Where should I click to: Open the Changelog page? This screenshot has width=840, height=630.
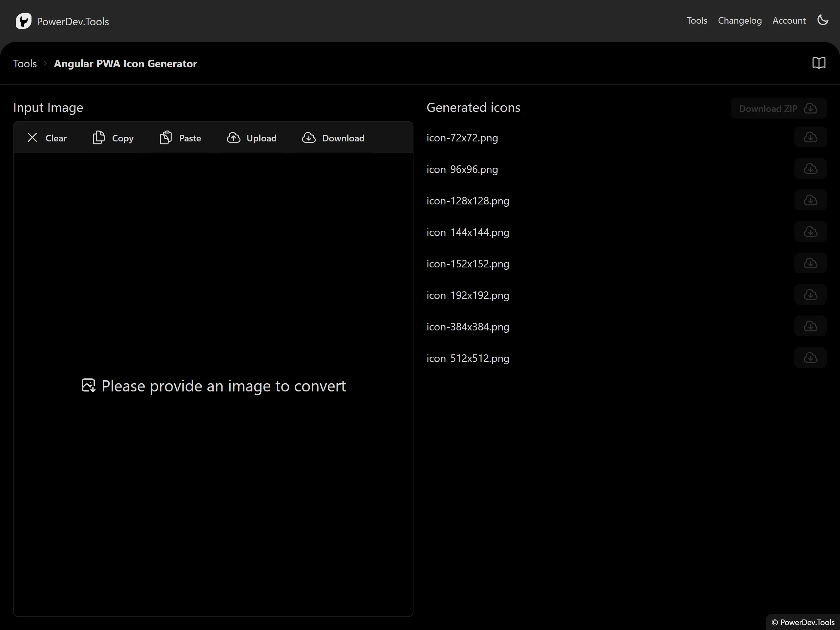(739, 20)
